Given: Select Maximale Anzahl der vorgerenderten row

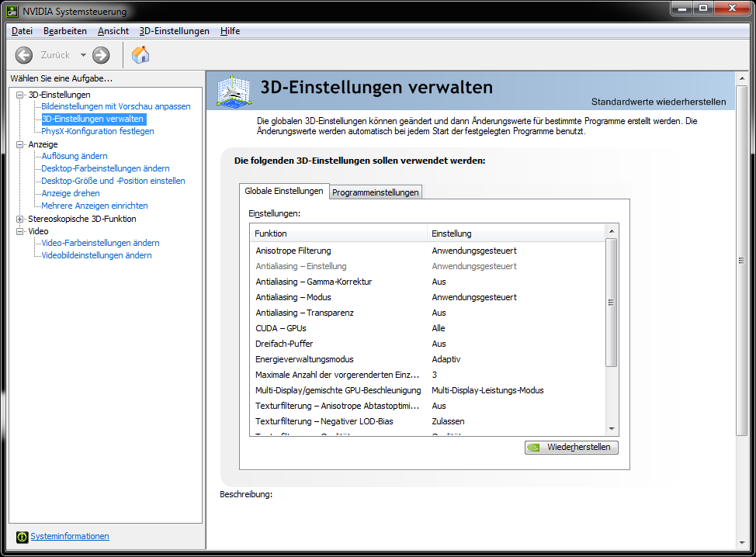Looking at the screenshot, I should 427,375.
